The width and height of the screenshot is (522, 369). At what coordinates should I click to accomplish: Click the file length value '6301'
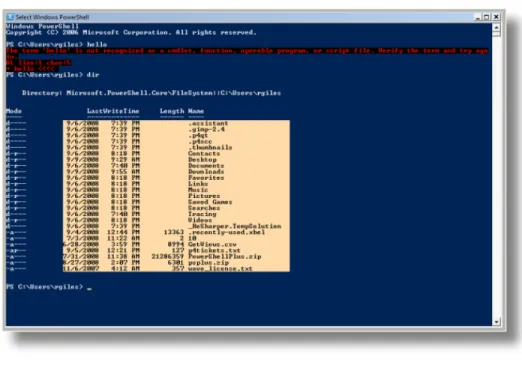tap(176, 263)
